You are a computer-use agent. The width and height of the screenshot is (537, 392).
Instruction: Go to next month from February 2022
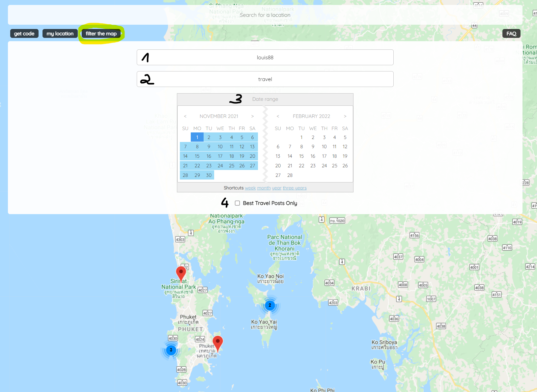tap(345, 116)
